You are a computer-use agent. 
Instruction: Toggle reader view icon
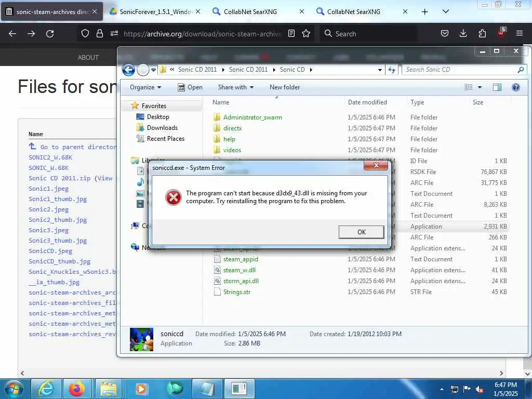pyautogui.click(x=291, y=33)
